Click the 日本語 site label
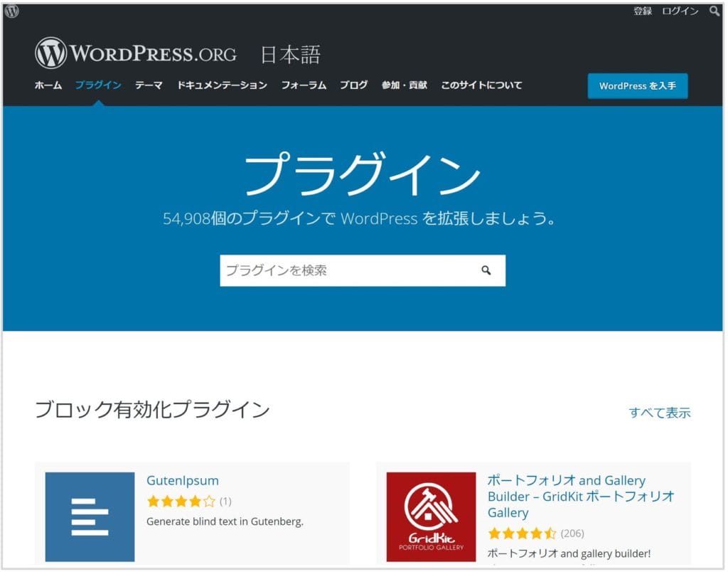 point(290,54)
